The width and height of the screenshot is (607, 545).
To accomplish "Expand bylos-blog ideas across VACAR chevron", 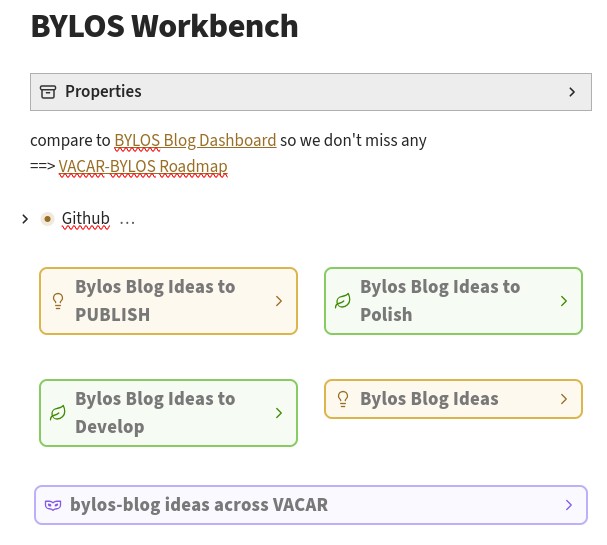I will [x=569, y=505].
